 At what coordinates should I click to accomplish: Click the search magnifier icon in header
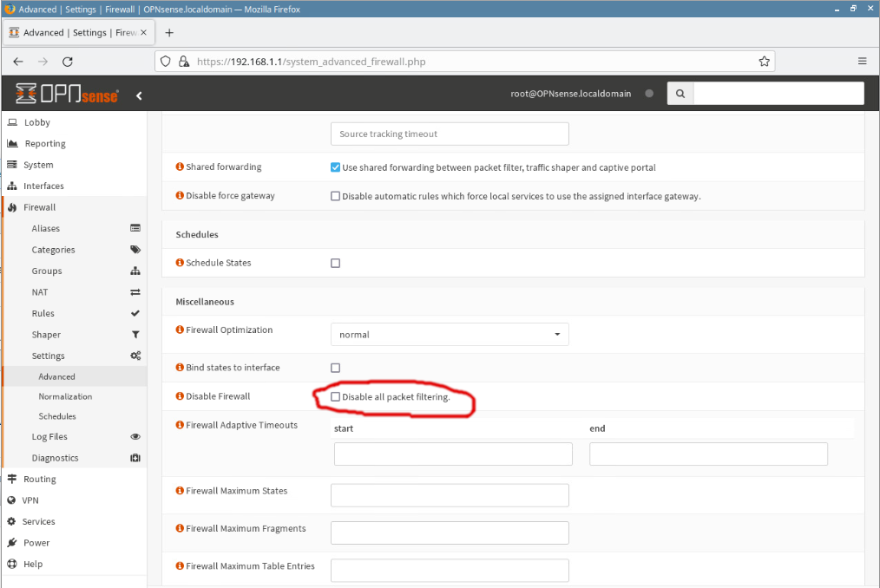click(680, 94)
